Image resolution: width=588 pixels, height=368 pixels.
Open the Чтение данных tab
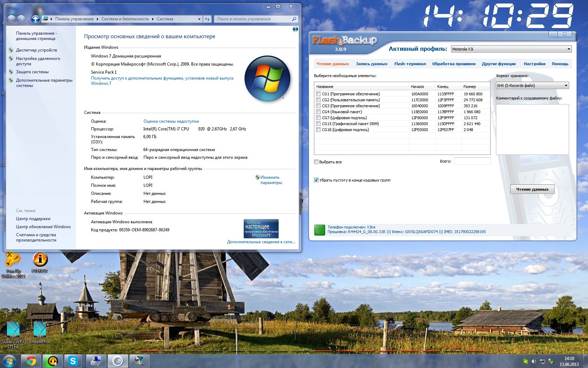332,64
